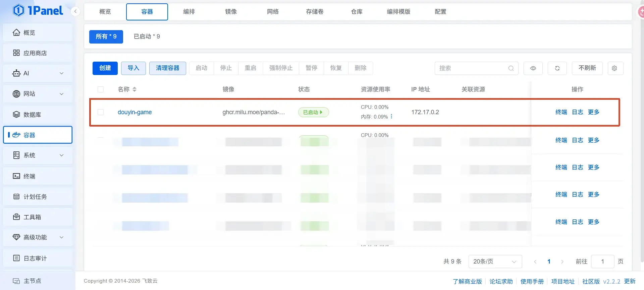Expand the 网站 menu chevron

point(61,94)
